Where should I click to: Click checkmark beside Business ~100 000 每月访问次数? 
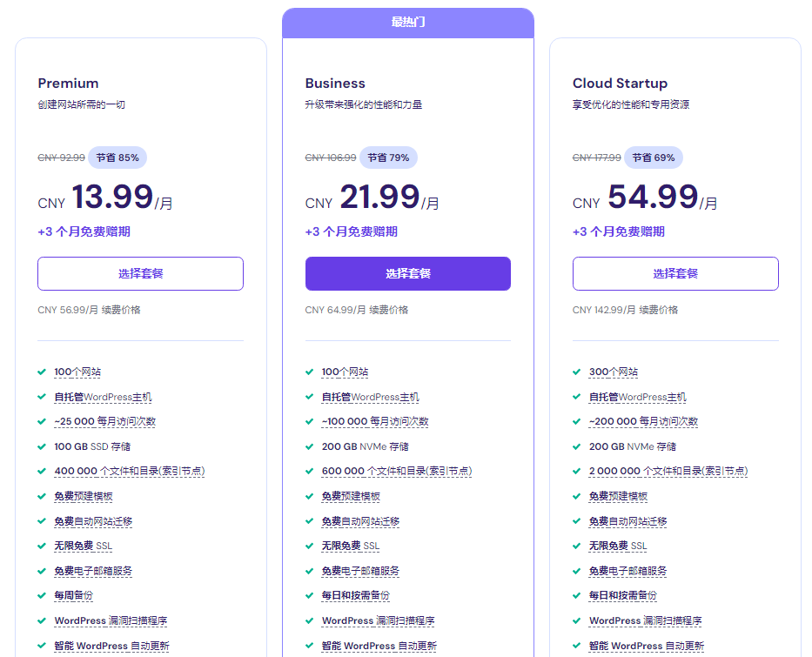click(x=309, y=421)
